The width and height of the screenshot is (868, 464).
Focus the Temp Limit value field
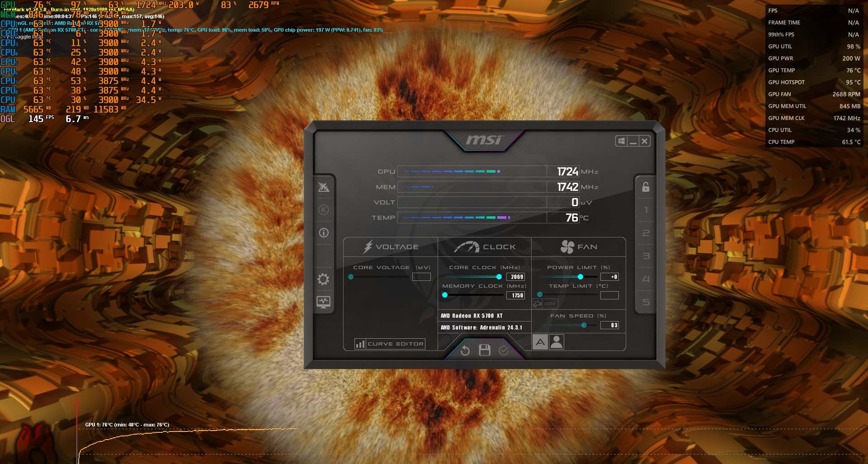pos(609,295)
